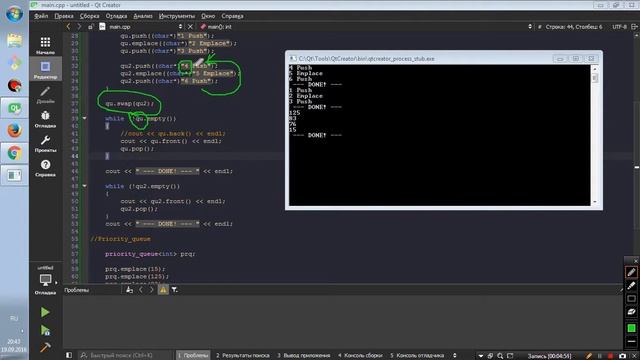This screenshot has width=640, height=360.
Task: Open the Анализ menu
Action: pos(143,16)
